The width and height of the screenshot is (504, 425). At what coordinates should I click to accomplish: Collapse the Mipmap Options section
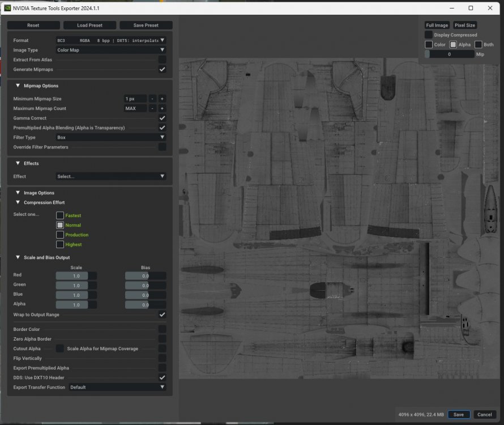[18, 86]
